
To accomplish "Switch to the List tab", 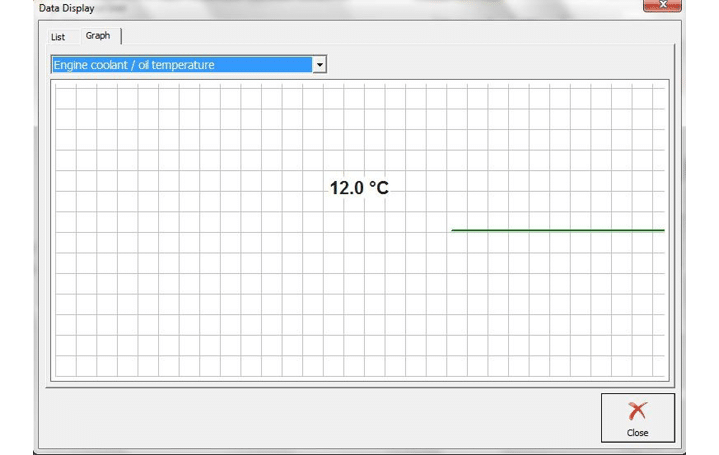I will (58, 37).
